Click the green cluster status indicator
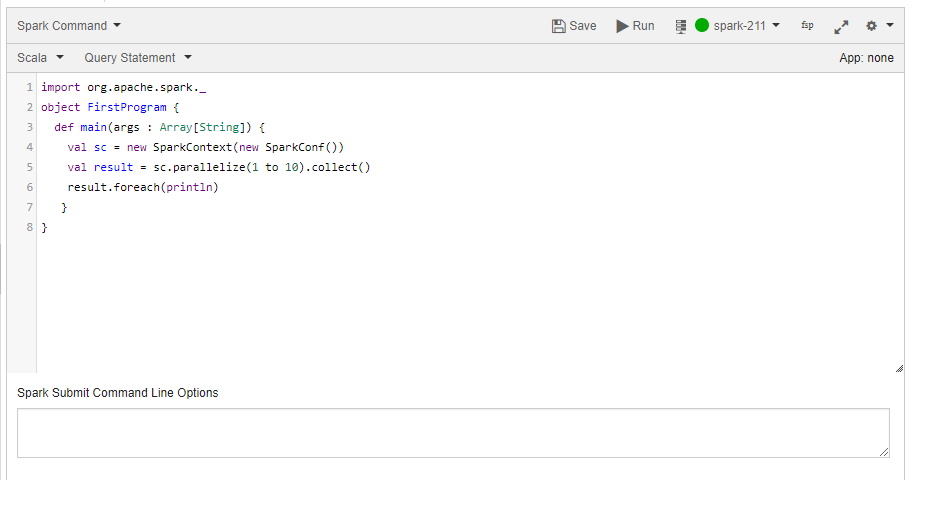 coord(702,25)
